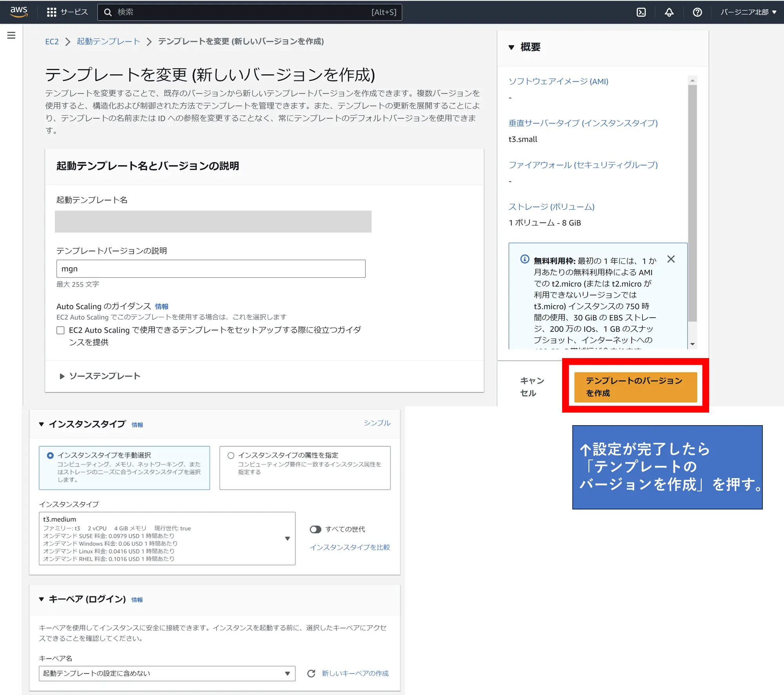Image resolution: width=784 pixels, height=695 pixels.
Task: Click the 起動テンプレート名 disabled field
Action: coord(213,222)
